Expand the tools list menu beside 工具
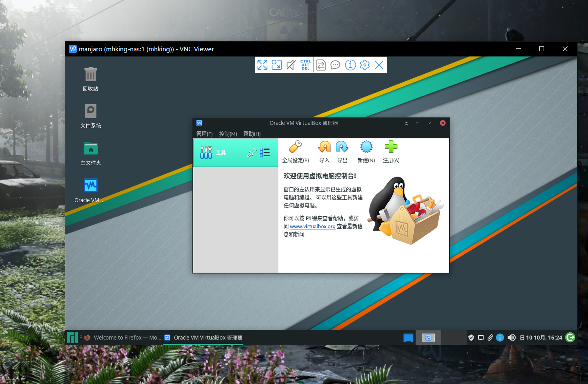Viewport: 588px width, 384px height. click(x=265, y=152)
